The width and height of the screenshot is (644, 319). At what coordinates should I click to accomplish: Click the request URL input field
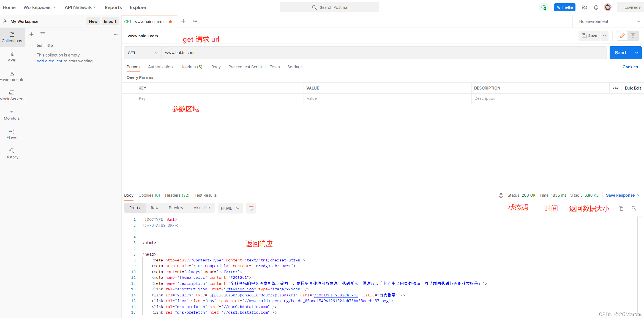point(384,53)
